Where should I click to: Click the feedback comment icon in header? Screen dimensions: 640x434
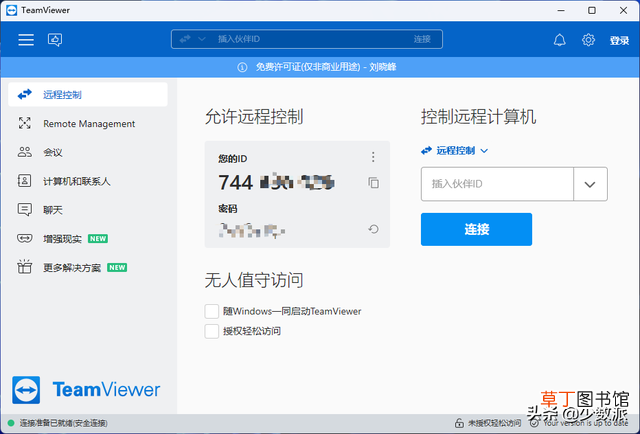click(x=55, y=40)
